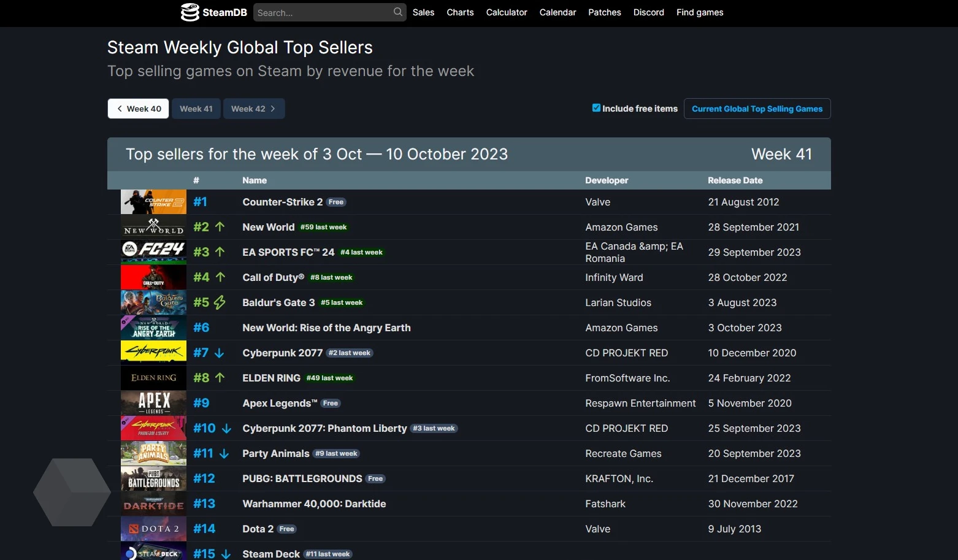958x560 pixels.
Task: Click ELDEN RING thumbnail
Action: (x=153, y=378)
